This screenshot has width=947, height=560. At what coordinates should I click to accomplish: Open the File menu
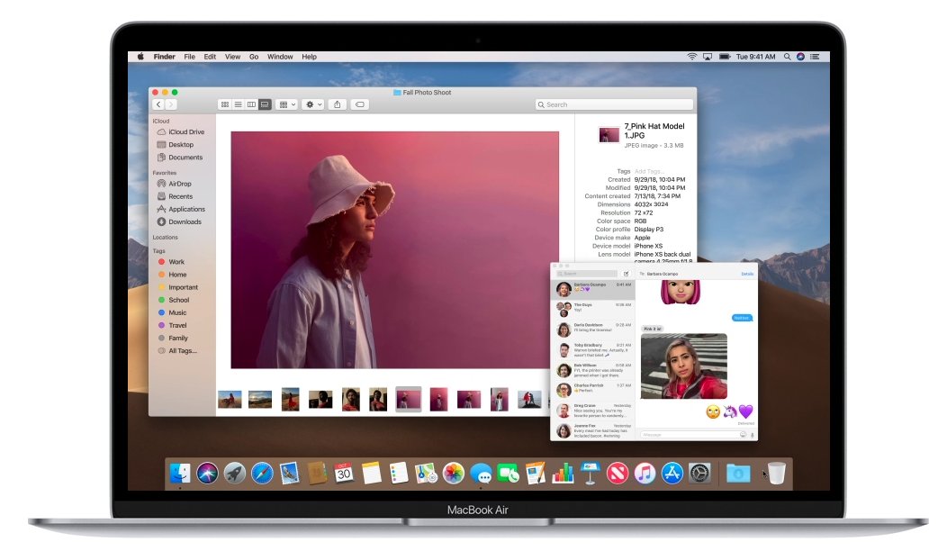click(x=190, y=56)
